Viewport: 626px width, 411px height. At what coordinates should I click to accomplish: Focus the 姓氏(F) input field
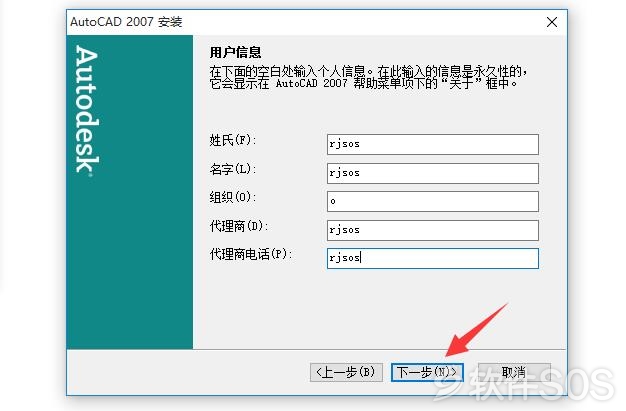coord(433,144)
